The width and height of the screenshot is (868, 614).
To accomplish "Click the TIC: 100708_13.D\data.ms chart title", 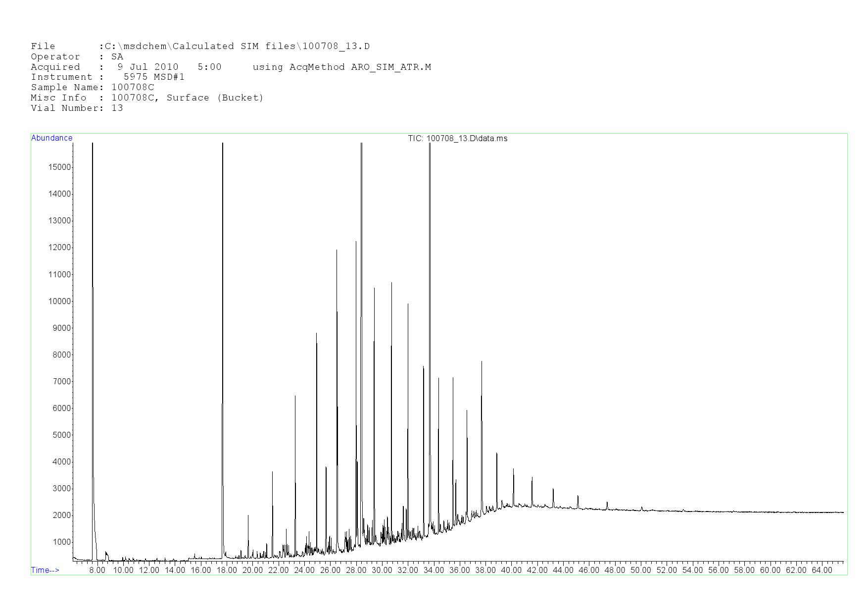I will 457,139.
